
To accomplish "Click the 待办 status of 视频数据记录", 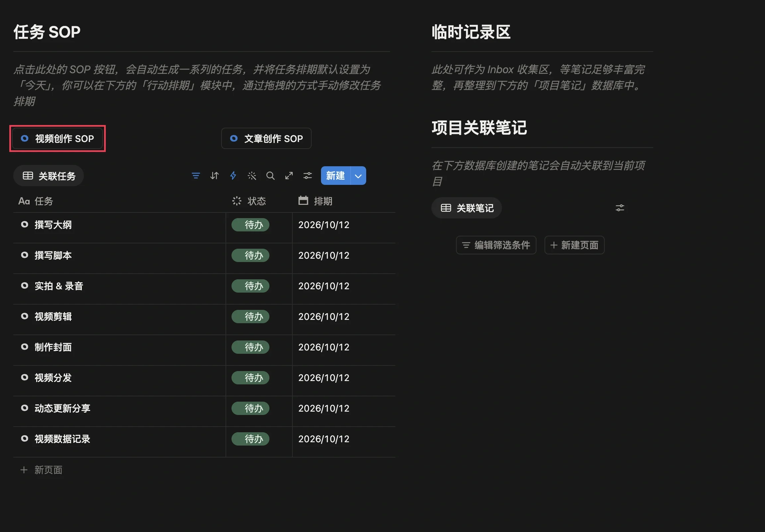I will coord(250,439).
